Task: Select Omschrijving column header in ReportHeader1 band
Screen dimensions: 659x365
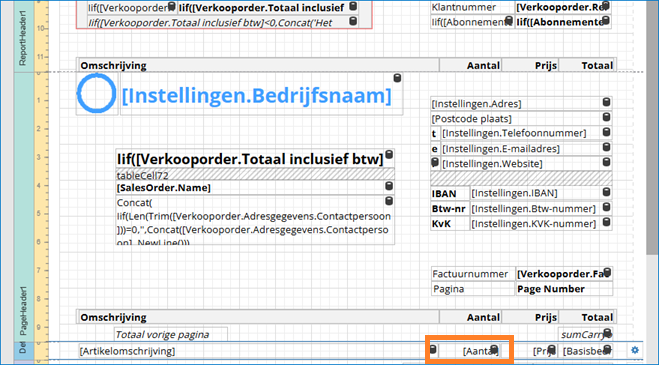Action: tap(258, 65)
